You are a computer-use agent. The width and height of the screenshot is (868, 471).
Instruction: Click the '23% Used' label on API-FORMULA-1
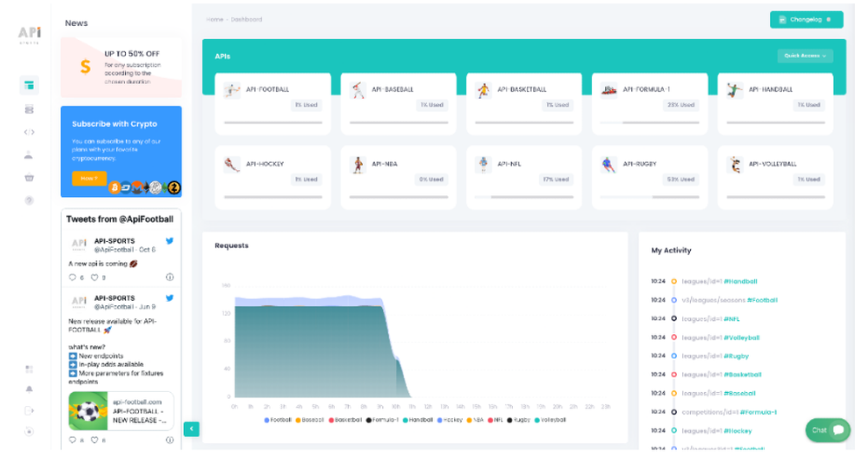[681, 105]
